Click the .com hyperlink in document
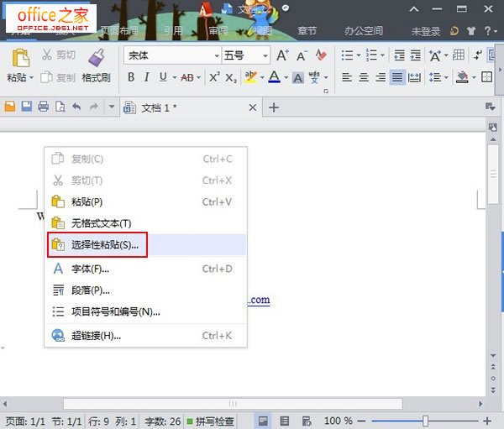 259,301
